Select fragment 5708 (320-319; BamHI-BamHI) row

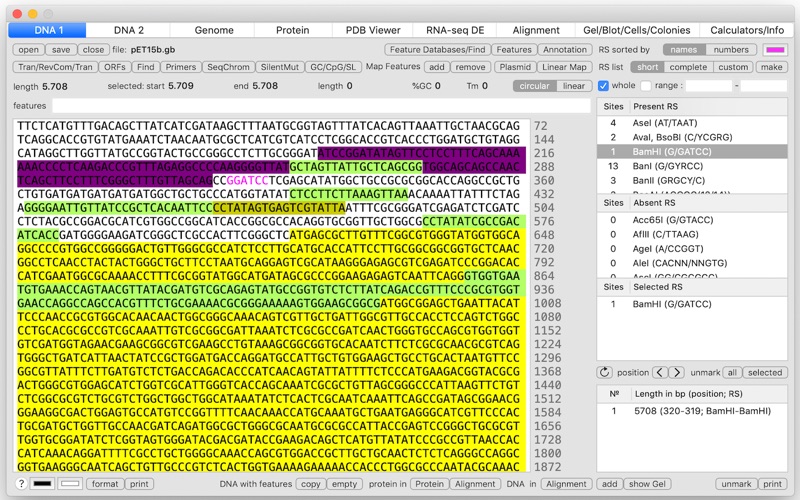(692, 411)
